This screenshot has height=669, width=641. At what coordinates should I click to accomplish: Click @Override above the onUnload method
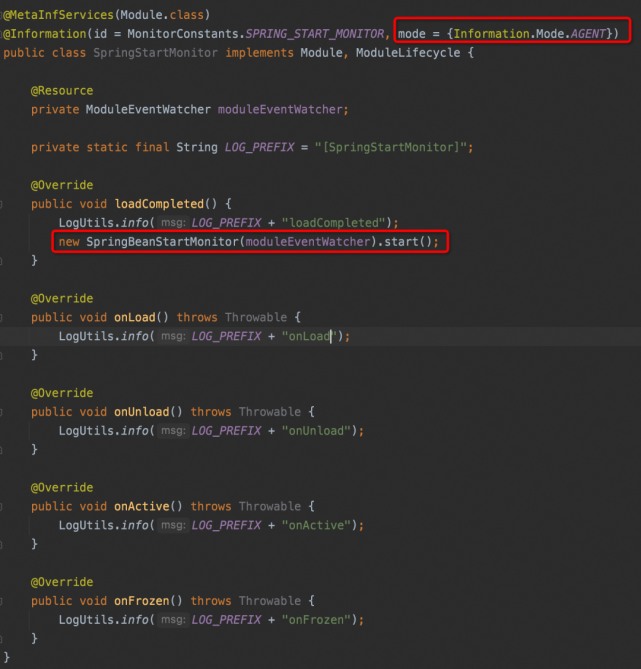(62, 393)
